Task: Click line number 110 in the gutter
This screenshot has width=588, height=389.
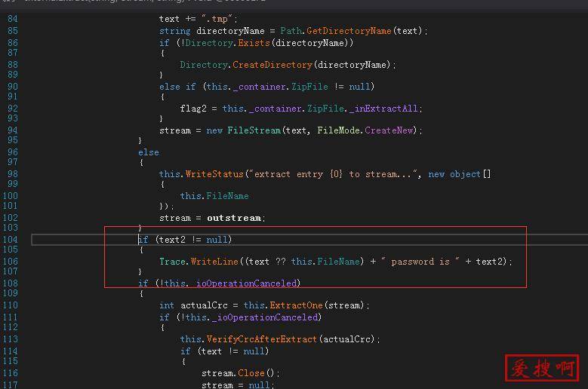Action: 11,305
